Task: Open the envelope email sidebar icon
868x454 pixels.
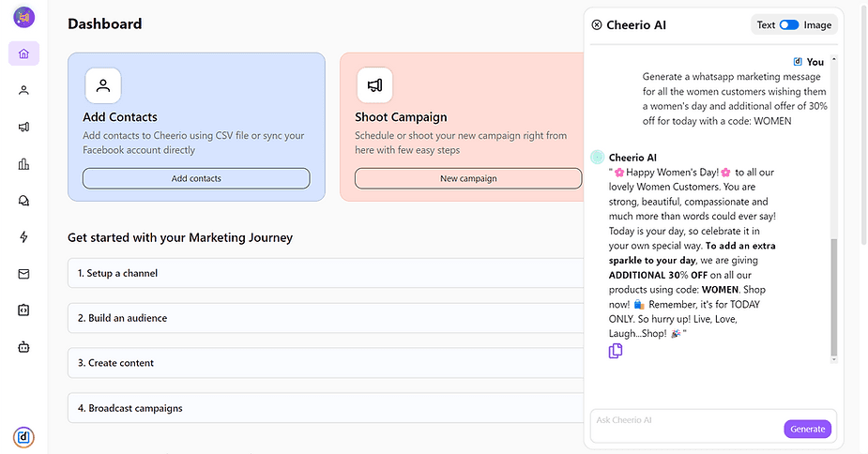Action: [x=23, y=274]
